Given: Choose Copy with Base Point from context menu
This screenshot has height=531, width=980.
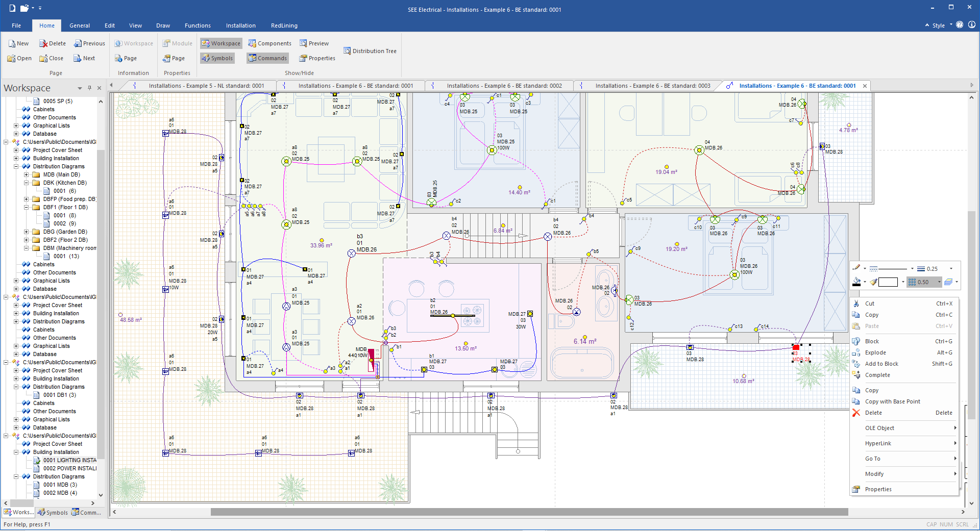Looking at the screenshot, I should click(892, 401).
